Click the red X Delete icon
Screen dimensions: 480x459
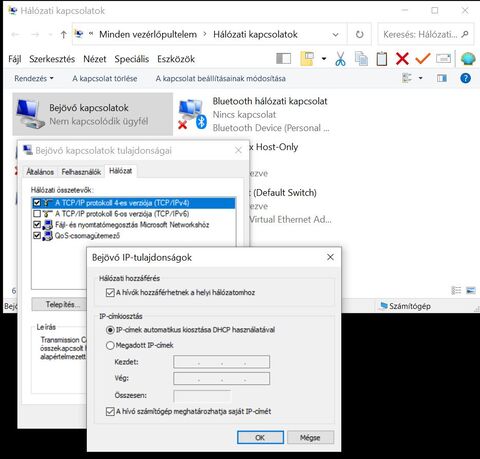[402, 59]
